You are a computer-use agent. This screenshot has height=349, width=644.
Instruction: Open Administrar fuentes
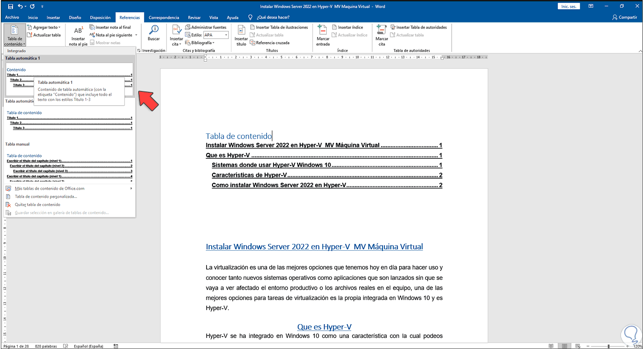coord(206,27)
